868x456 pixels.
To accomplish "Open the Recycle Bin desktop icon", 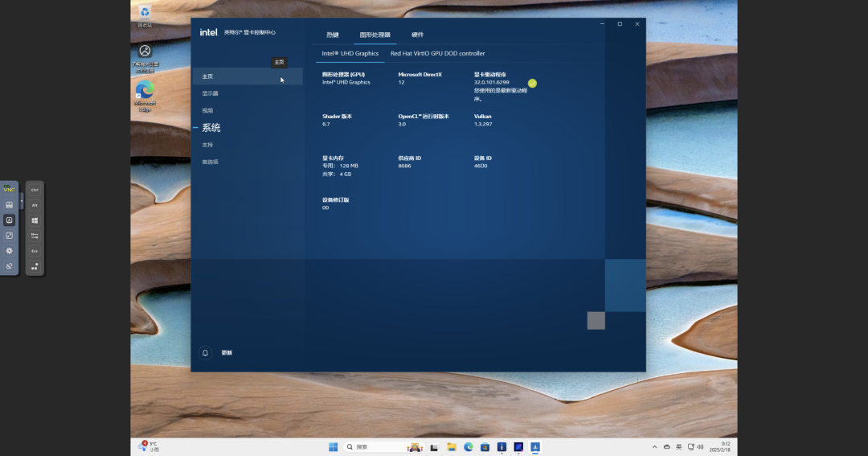I will click(x=145, y=15).
